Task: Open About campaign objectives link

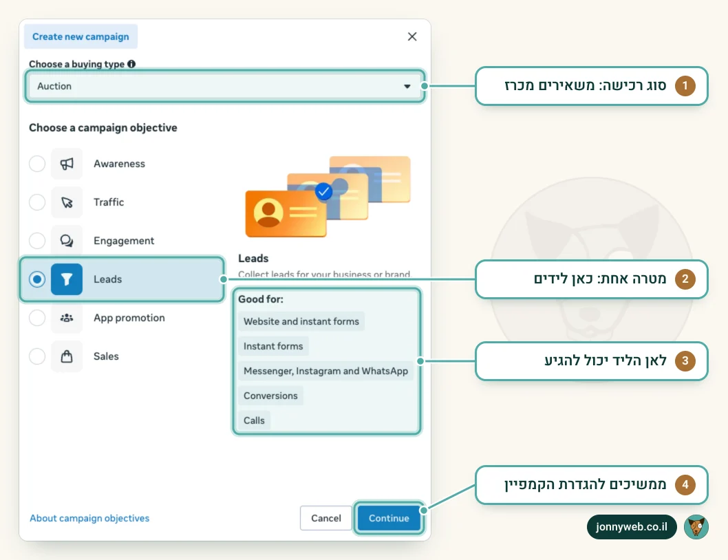Action: pos(89,518)
